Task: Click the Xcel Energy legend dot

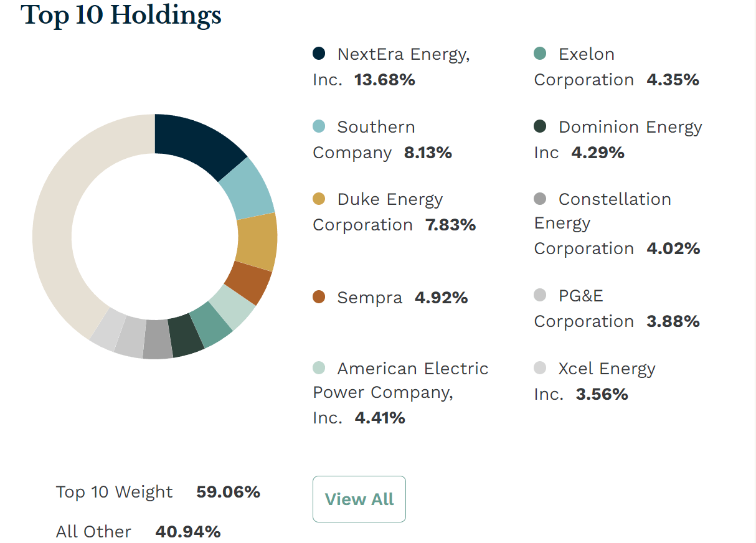Action: 540,368
